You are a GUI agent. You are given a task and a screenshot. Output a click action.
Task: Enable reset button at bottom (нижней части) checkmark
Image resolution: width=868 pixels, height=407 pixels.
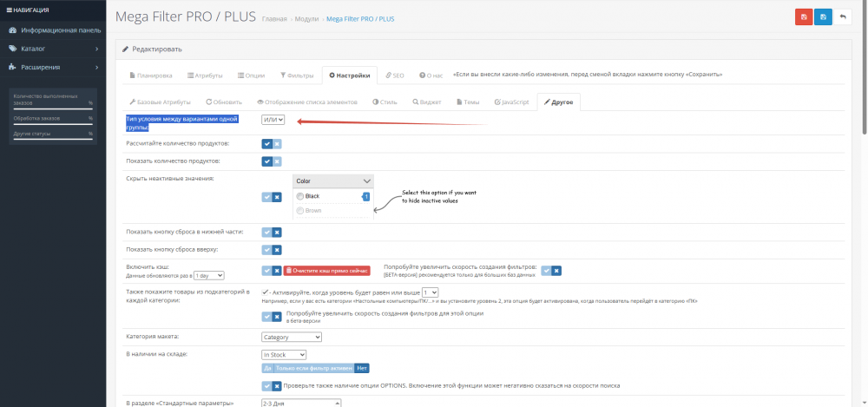pos(266,233)
